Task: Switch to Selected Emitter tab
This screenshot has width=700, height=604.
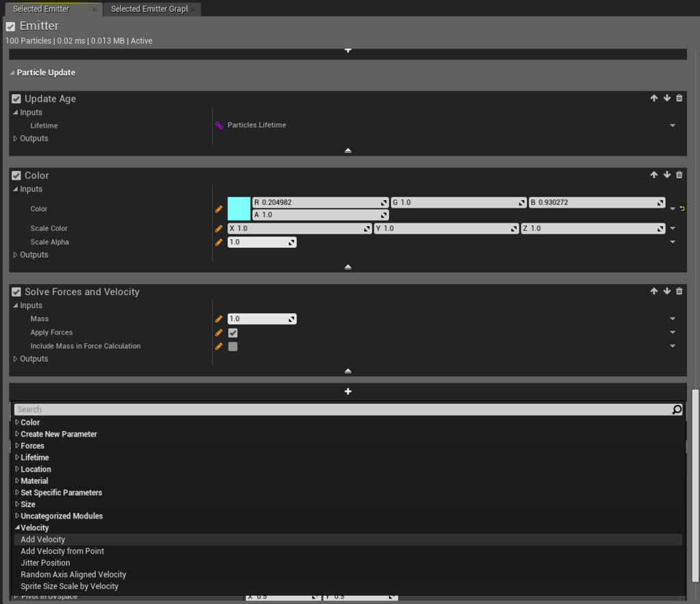Action: click(40, 9)
